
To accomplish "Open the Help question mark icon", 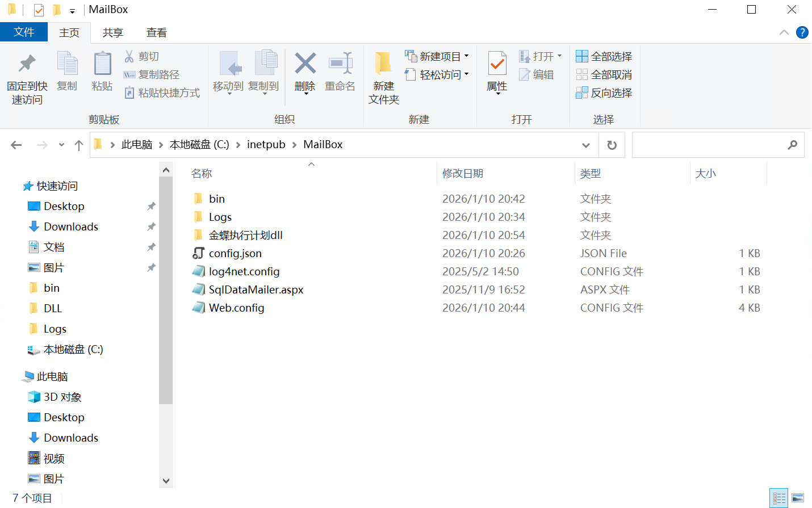I will point(802,32).
